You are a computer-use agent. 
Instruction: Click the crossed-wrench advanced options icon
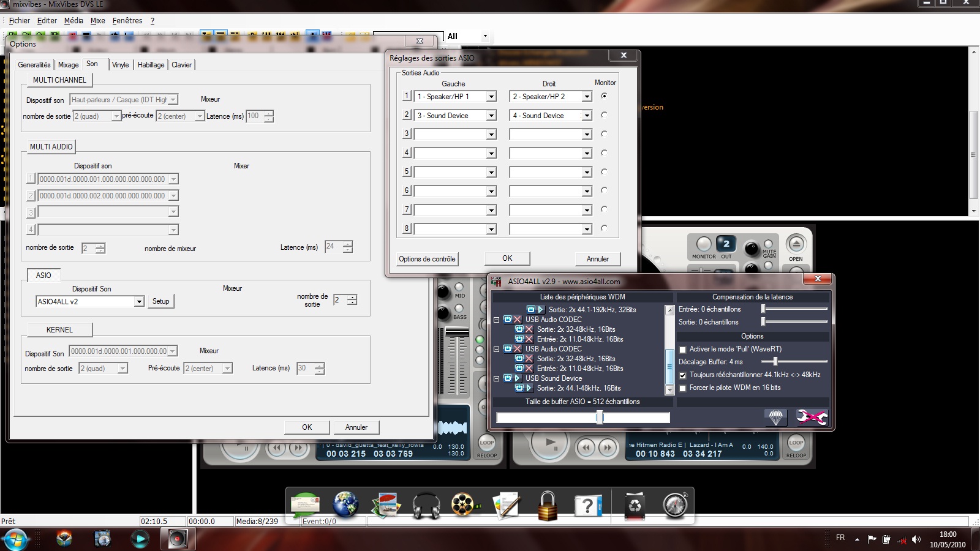click(811, 418)
